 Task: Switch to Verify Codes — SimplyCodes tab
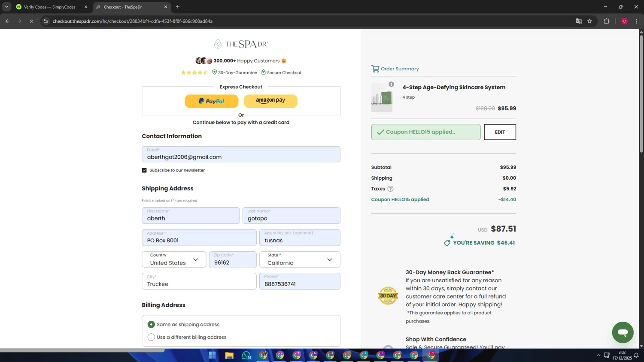point(50,7)
